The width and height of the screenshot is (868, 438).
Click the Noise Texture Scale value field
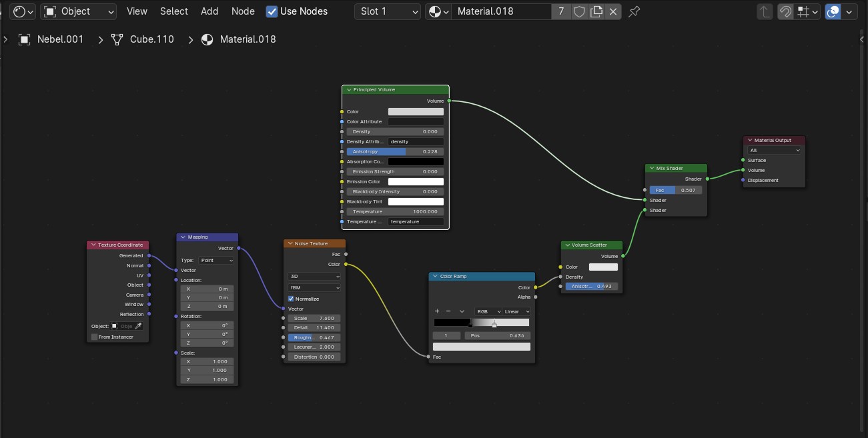tap(314, 318)
